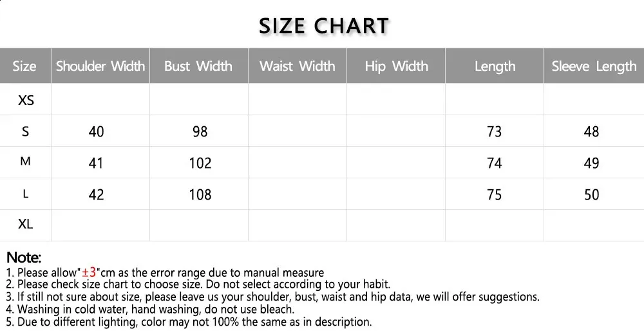
Task: Click the Shoulder Width column header
Action: click(x=100, y=66)
